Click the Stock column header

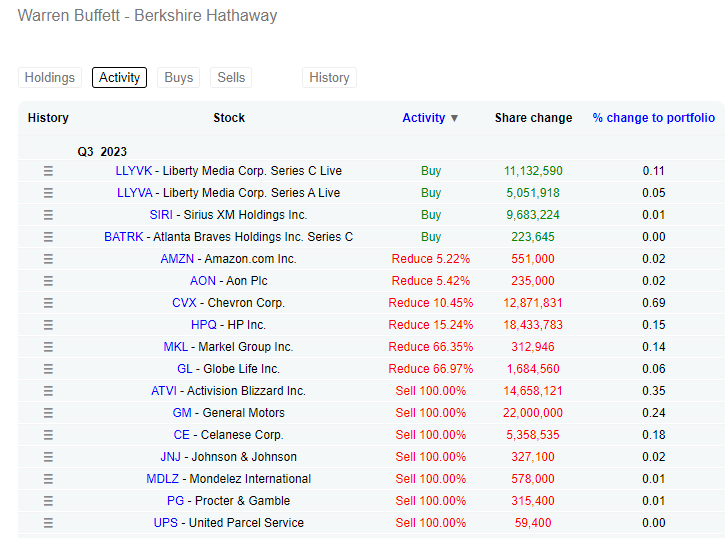[229, 118]
